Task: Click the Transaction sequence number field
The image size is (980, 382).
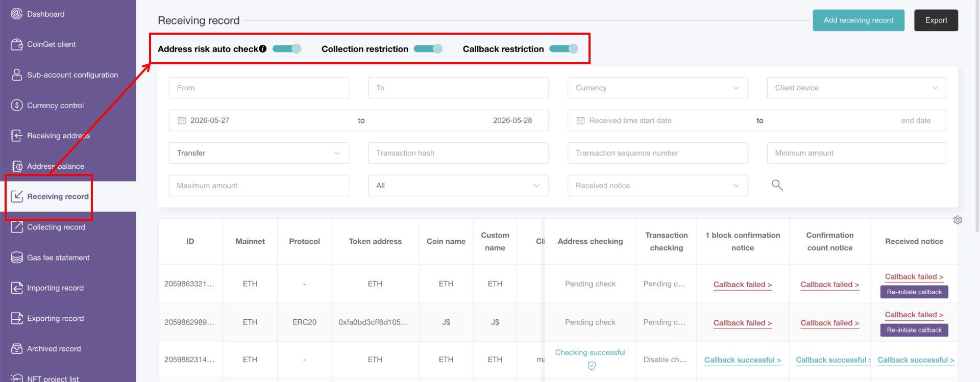Action: (x=657, y=153)
